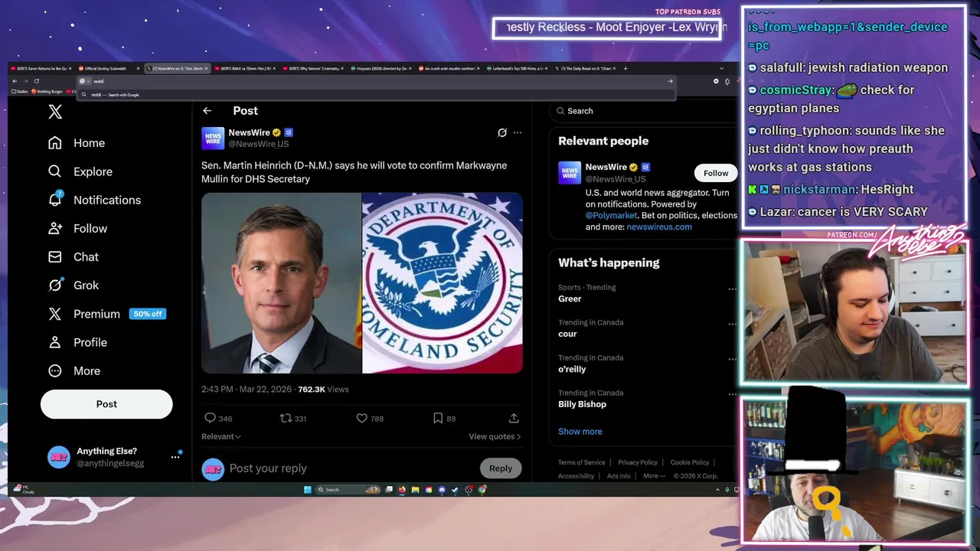Viewport: 980px width, 551px height.
Task: Click the big Post button
Action: 106,404
